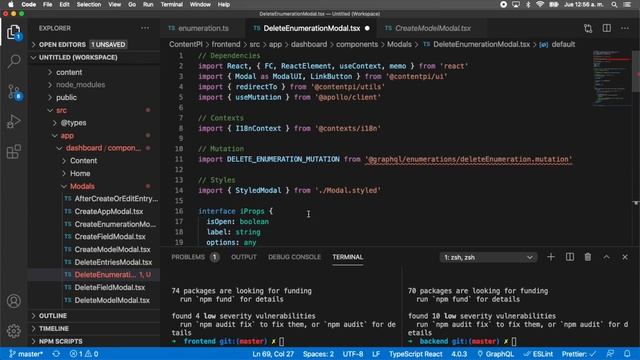Open the Terminal menu in menu bar
This screenshot has height=360, width=640.
coord(171,4)
